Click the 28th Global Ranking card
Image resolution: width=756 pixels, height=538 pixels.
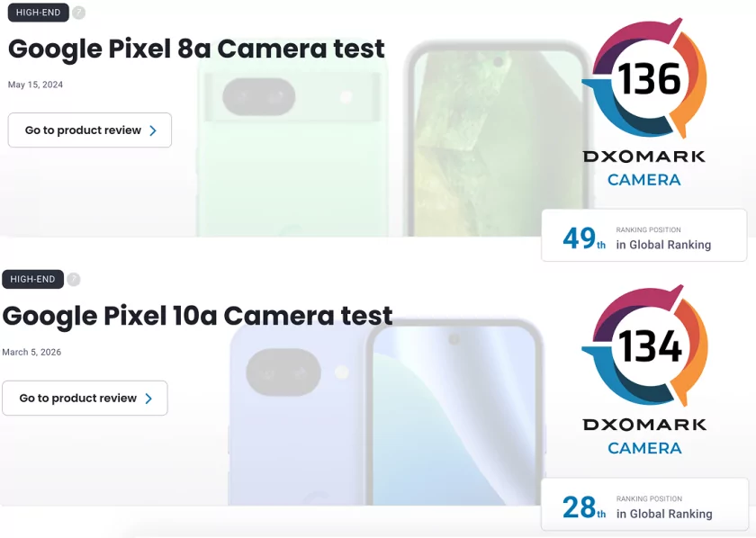click(644, 504)
